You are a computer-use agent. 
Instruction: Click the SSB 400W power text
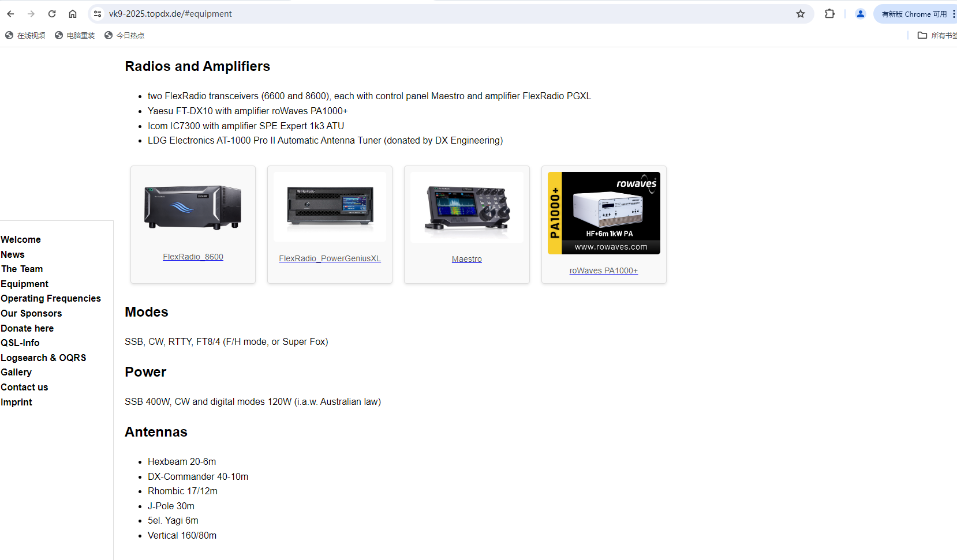[x=253, y=401]
